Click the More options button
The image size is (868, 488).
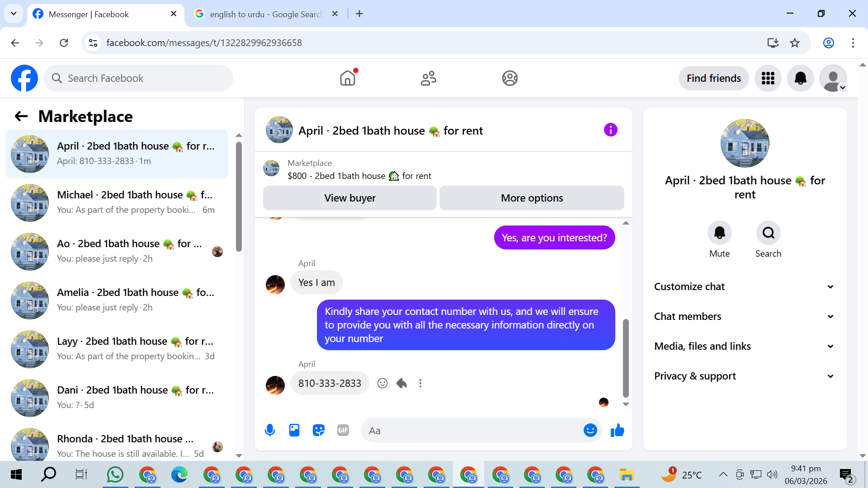532,198
